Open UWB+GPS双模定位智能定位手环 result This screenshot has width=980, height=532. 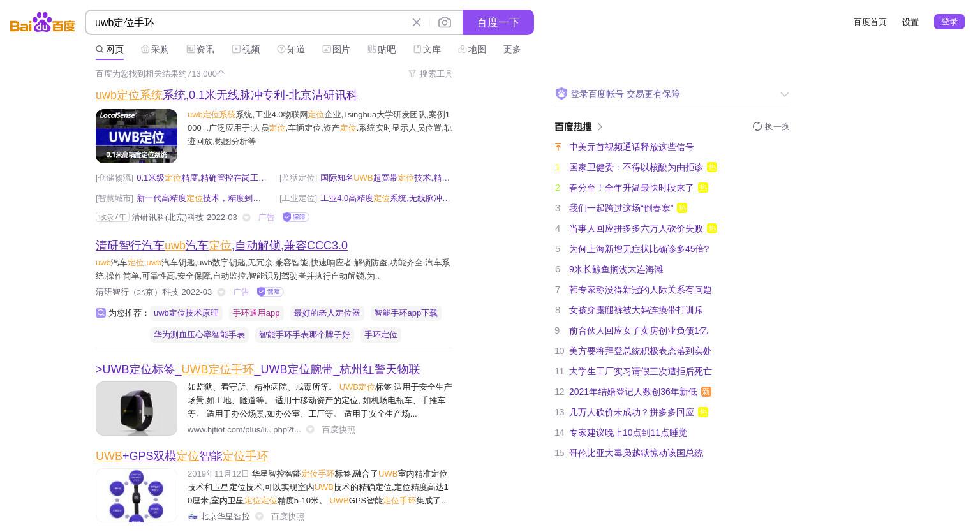pos(182,456)
